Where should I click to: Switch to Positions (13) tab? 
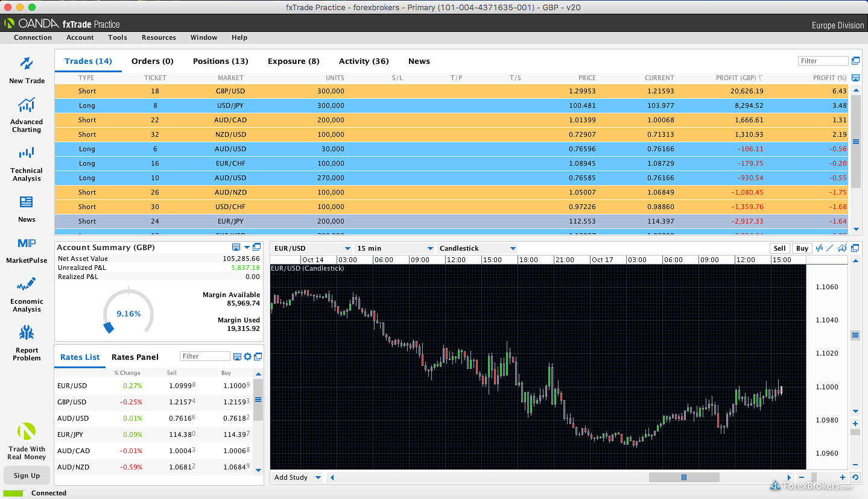(x=221, y=61)
